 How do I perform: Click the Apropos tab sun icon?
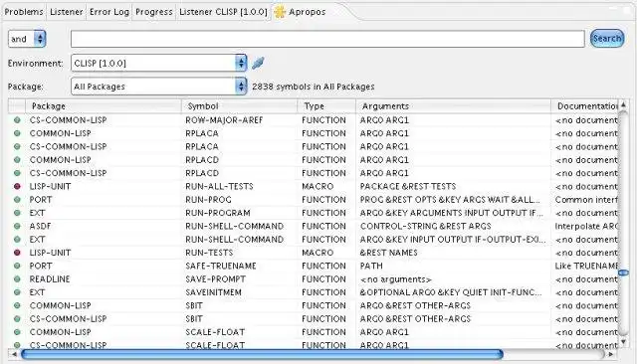tap(280, 12)
